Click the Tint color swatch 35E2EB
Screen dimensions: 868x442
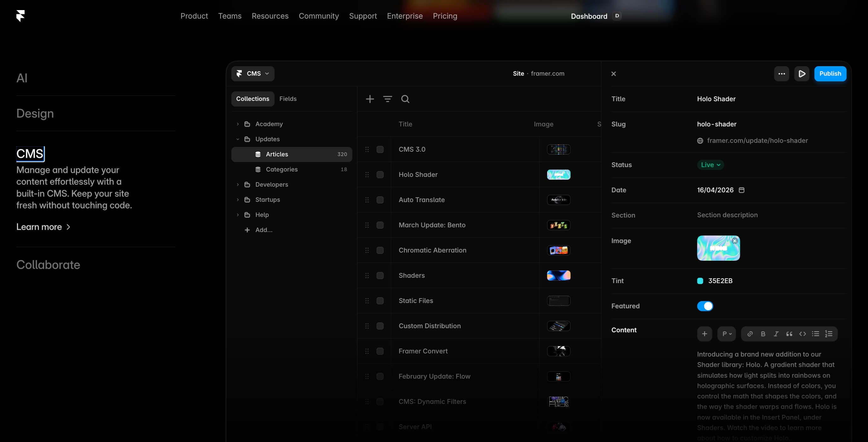pos(700,281)
